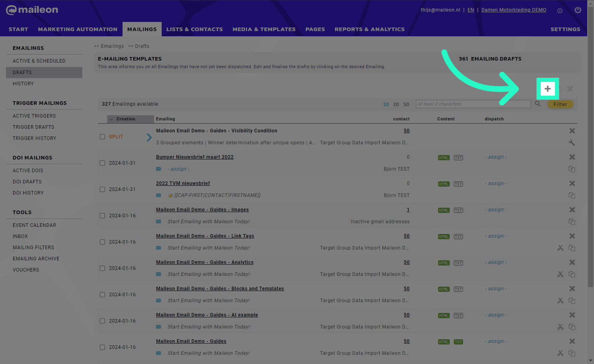This screenshot has width=594, height=364.
Task: Click the plus icon to create new emailing
Action: (x=548, y=89)
